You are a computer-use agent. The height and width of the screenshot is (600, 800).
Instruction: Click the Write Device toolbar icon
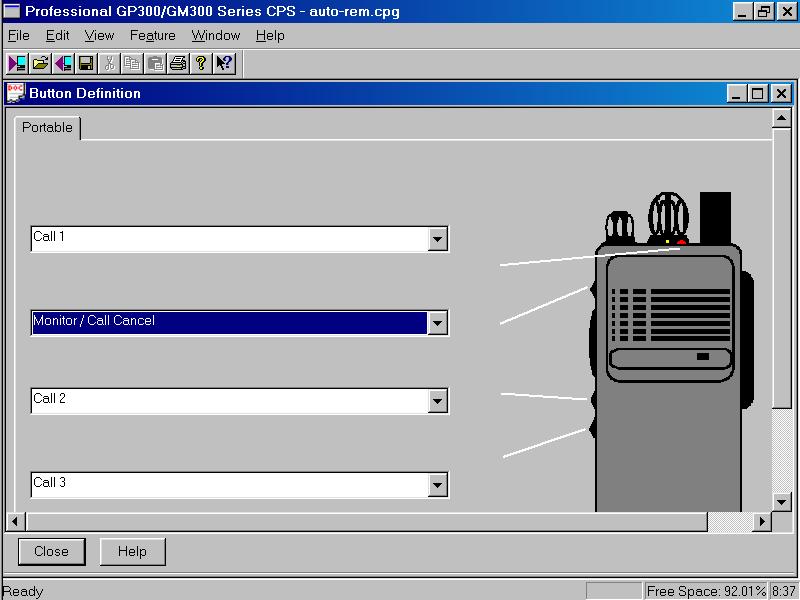click(64, 64)
